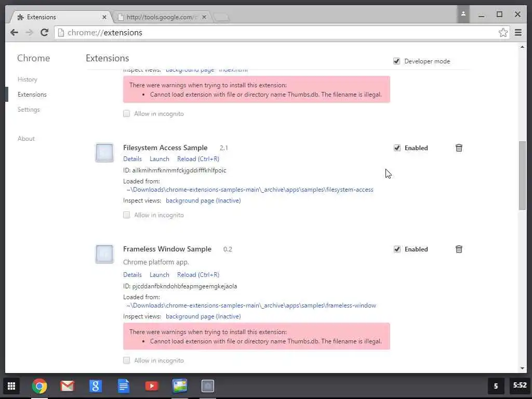Open Settings in the Chrome sidebar

click(29, 110)
